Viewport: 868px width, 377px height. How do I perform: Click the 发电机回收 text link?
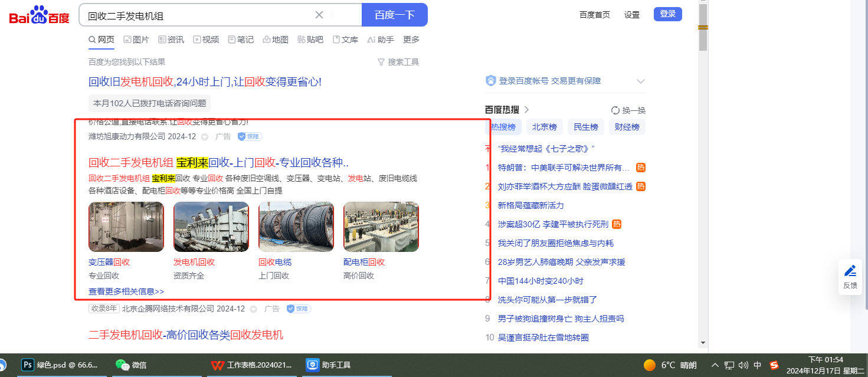click(194, 262)
